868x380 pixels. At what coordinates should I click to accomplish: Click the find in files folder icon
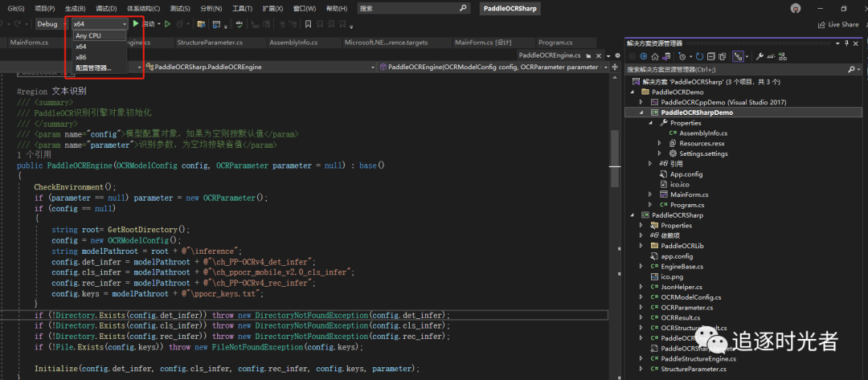click(x=201, y=24)
